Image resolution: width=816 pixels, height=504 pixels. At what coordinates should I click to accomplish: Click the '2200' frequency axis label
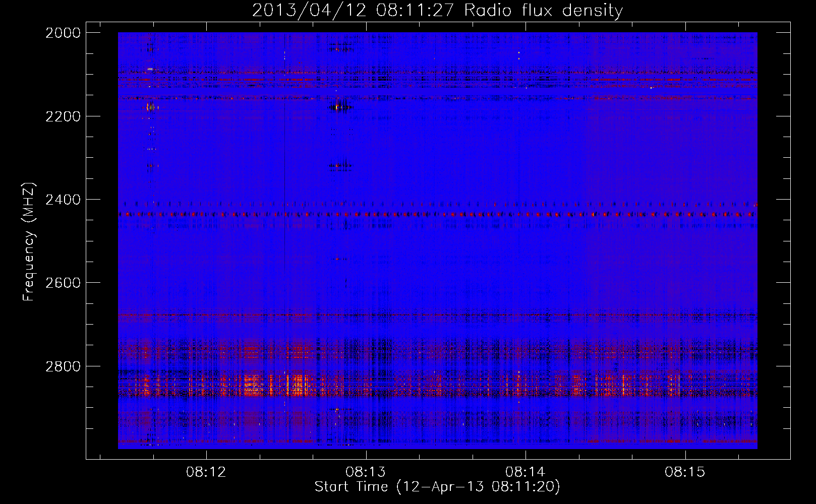click(x=63, y=116)
